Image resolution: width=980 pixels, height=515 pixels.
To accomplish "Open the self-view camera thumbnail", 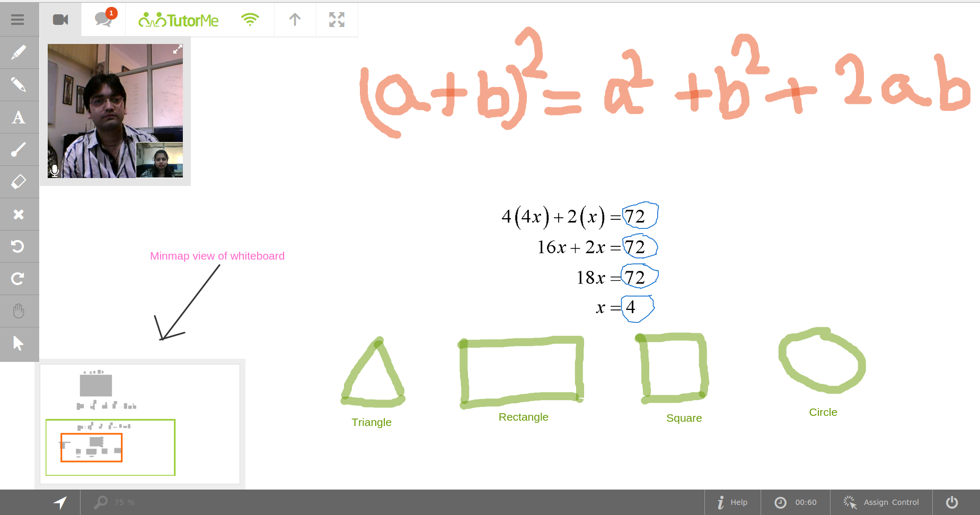I will (x=160, y=159).
